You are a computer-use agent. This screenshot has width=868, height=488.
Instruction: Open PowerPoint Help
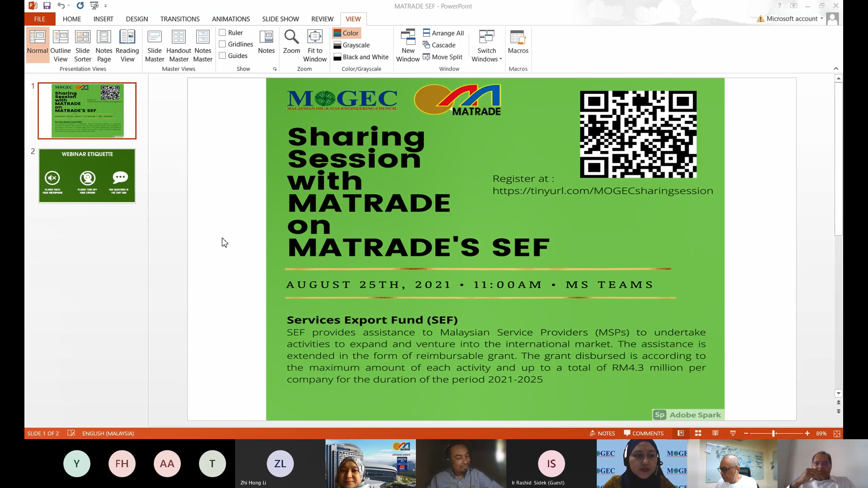[x=779, y=6]
